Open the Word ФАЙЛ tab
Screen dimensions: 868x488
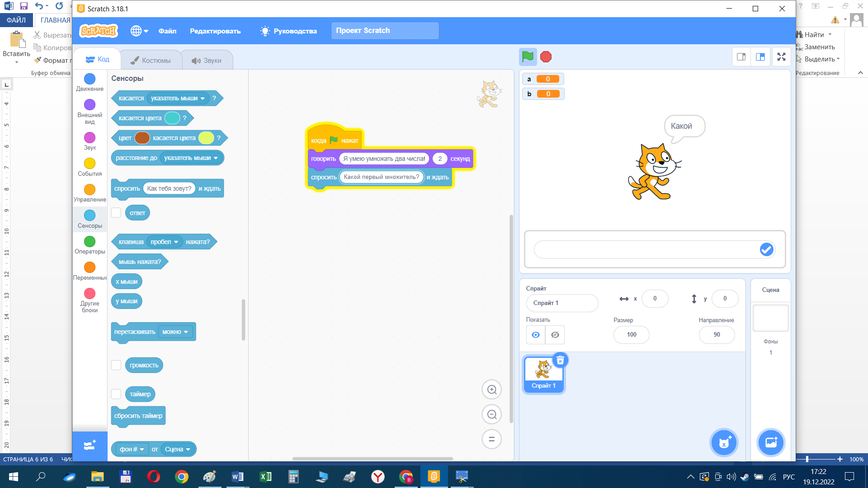point(16,20)
